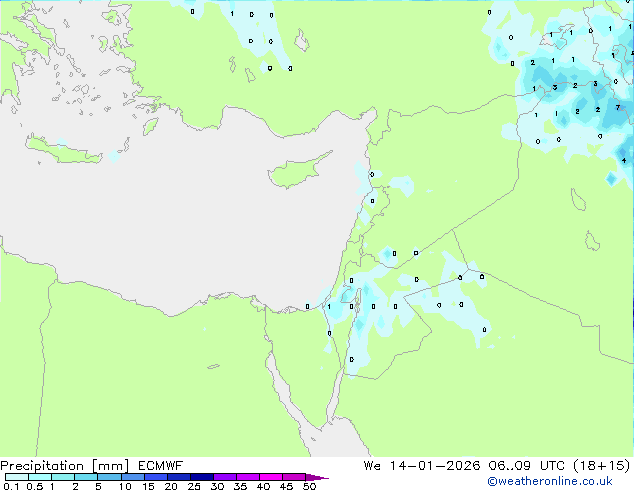Click the "Precipitation" title text

tap(42, 466)
